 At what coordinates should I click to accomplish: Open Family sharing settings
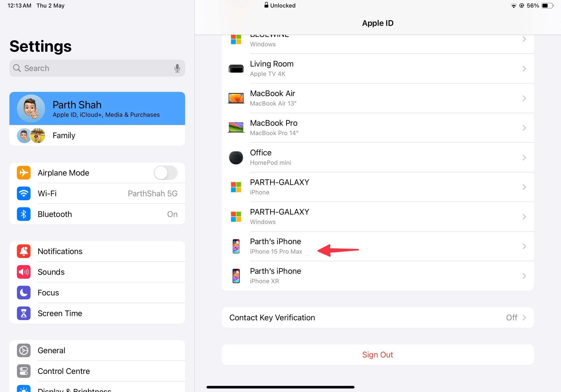[x=97, y=135]
